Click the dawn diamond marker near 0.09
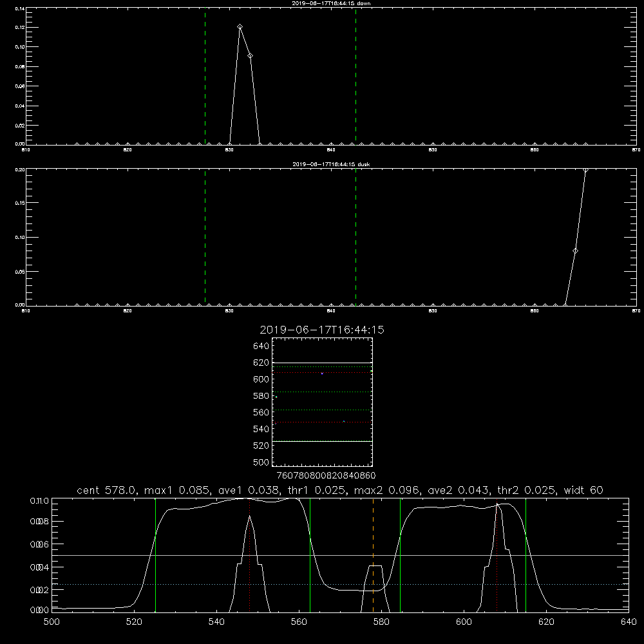 point(250,56)
